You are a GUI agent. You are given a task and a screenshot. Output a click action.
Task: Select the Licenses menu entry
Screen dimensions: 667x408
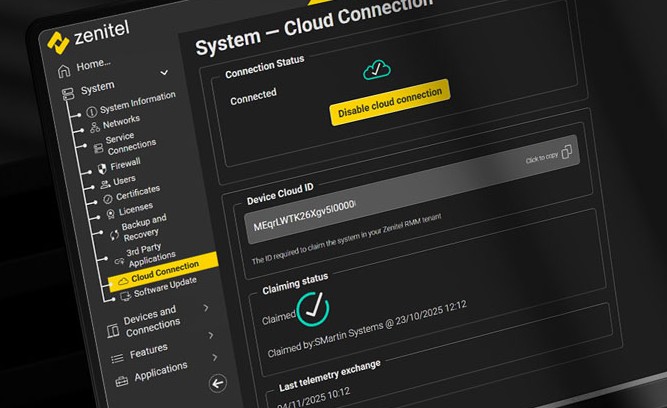pos(136,209)
